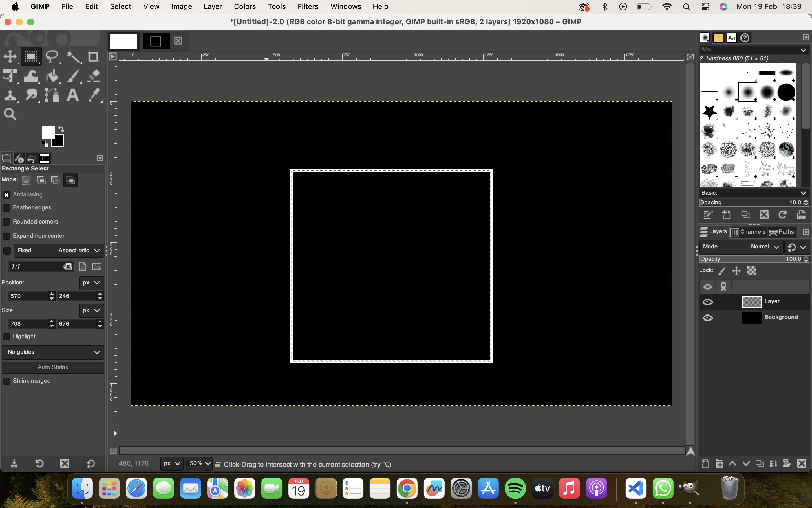Select the Text tool
This screenshot has width=812, height=508.
73,95
